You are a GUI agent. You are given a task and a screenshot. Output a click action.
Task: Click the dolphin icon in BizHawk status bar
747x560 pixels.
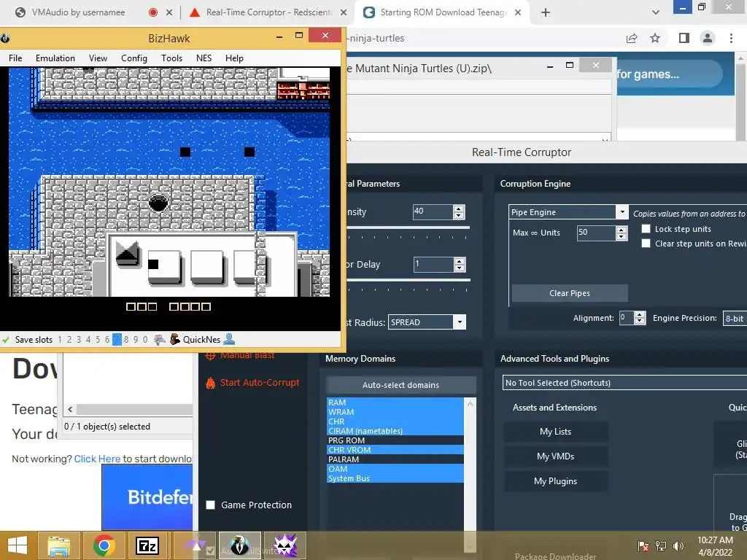(160, 340)
